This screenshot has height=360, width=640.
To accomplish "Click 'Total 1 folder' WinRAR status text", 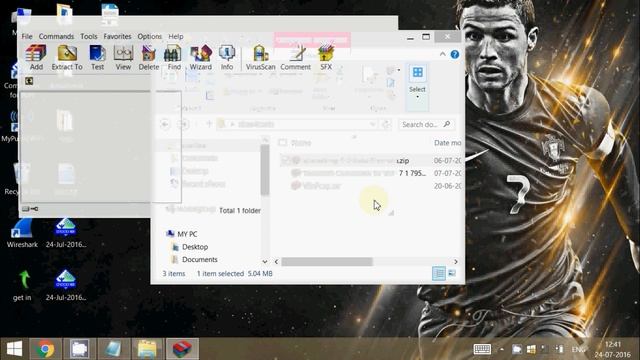I will tap(240, 211).
